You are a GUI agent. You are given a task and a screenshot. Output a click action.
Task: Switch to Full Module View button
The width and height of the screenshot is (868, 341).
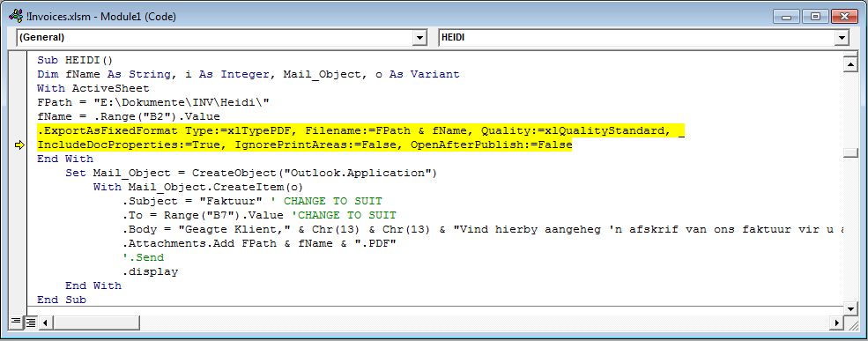[x=31, y=322]
